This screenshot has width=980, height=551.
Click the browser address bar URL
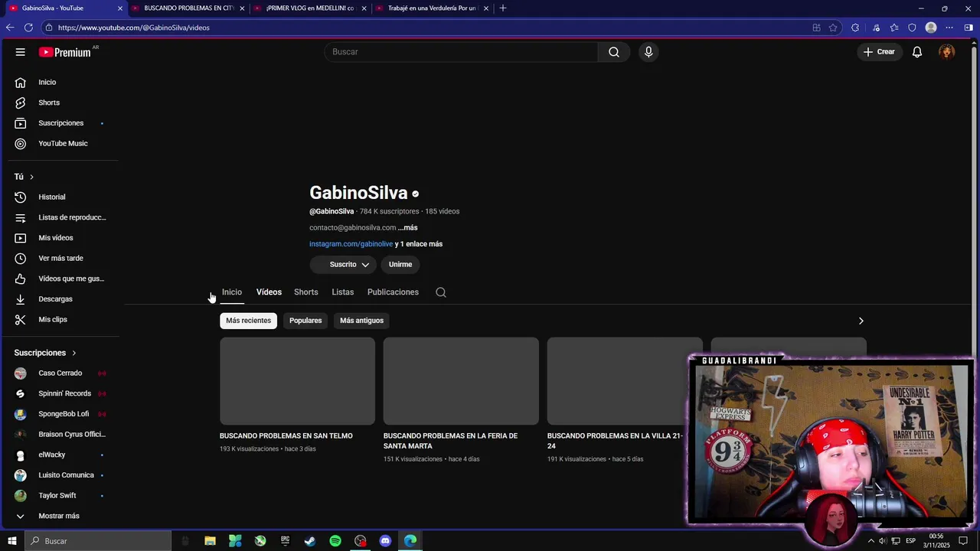(x=133, y=28)
